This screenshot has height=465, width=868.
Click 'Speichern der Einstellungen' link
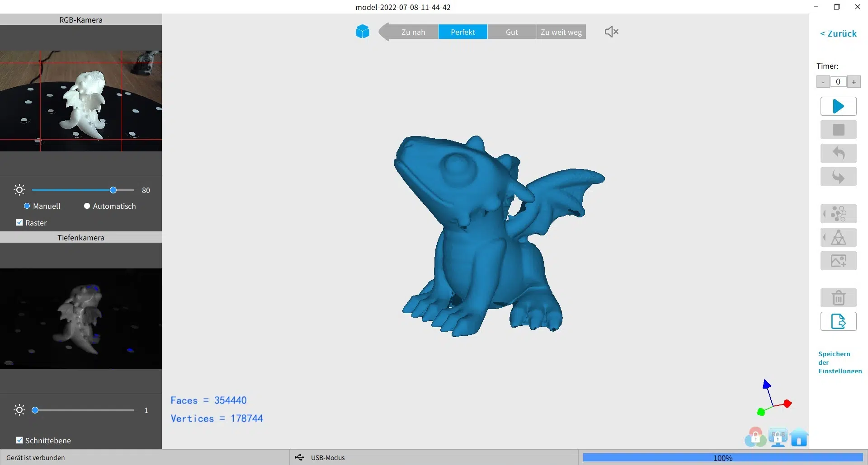click(840, 362)
